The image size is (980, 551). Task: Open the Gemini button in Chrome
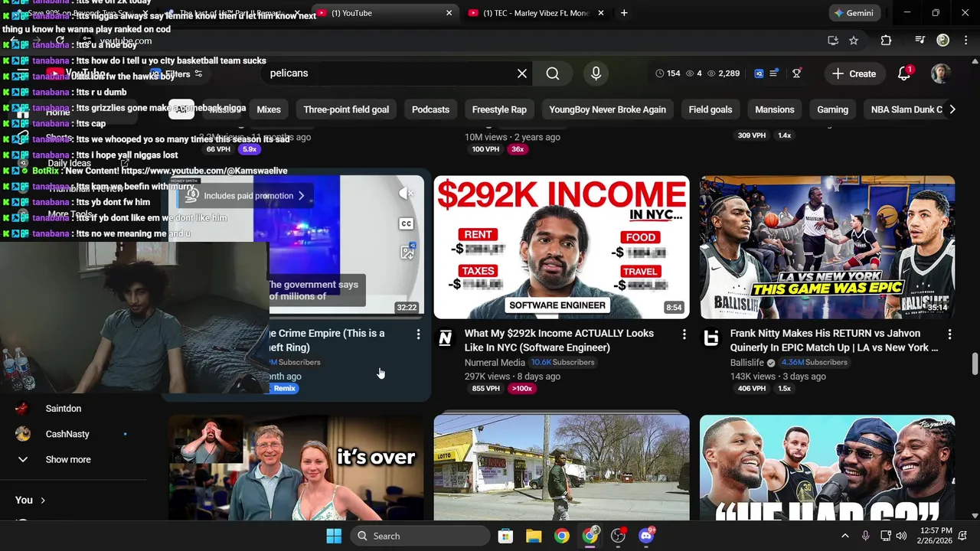coord(854,13)
